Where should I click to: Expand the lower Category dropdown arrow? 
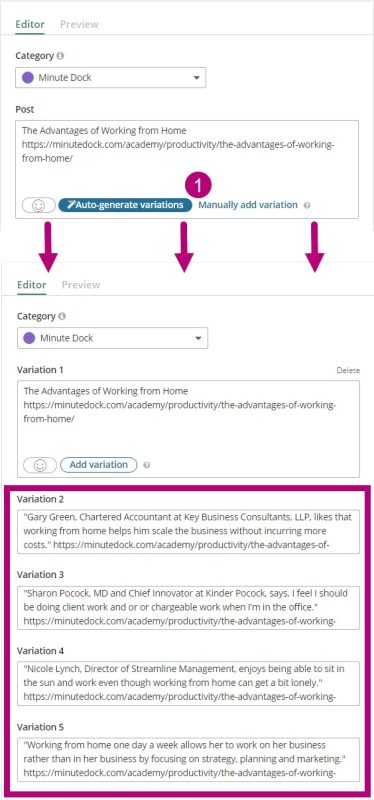coord(198,338)
